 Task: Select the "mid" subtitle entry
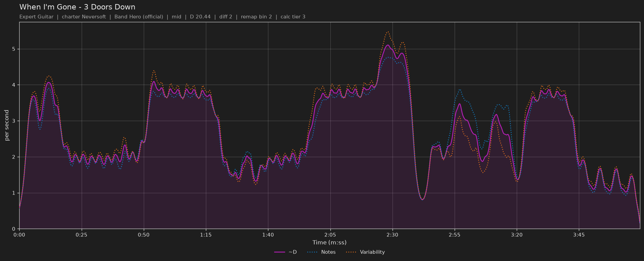point(177,17)
